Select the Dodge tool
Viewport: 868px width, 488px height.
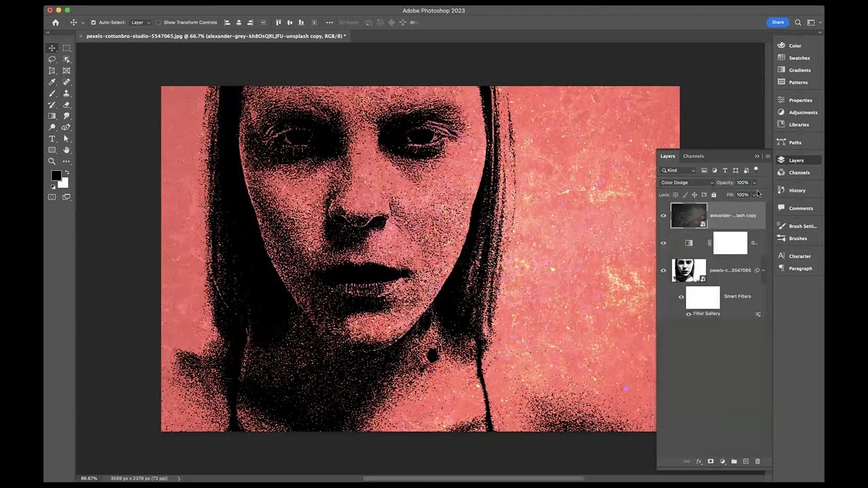pyautogui.click(x=52, y=127)
